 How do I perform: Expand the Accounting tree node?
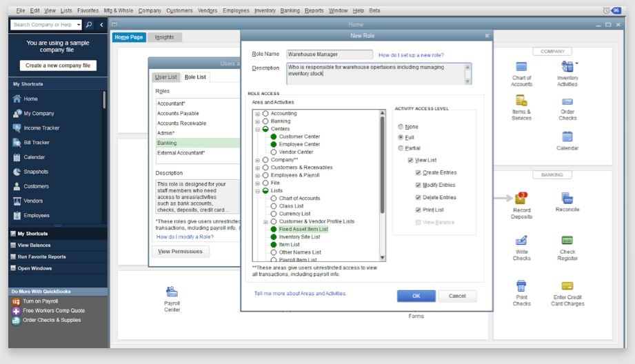(258, 114)
